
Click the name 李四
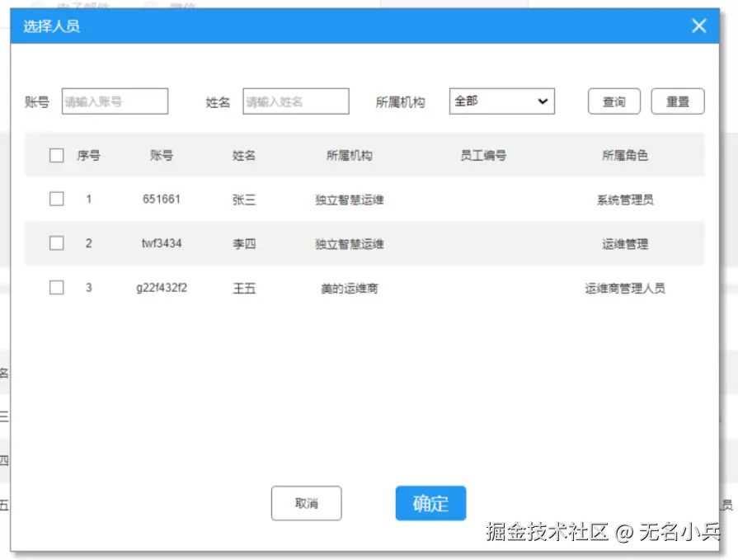pyautogui.click(x=244, y=244)
